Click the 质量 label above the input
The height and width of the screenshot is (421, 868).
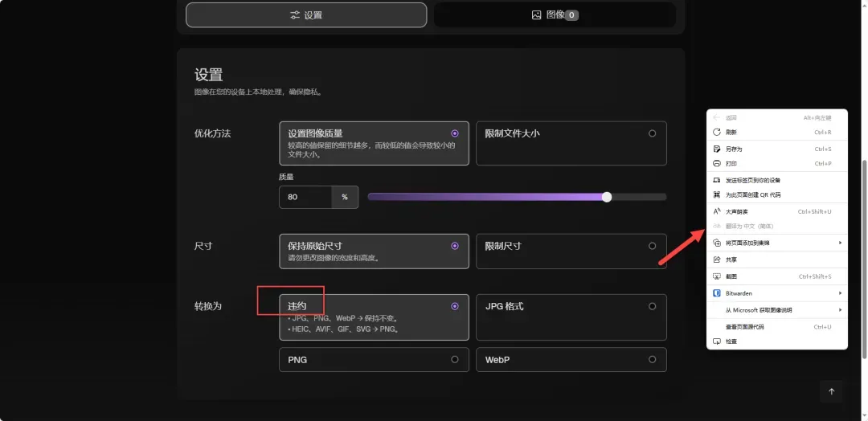point(286,177)
